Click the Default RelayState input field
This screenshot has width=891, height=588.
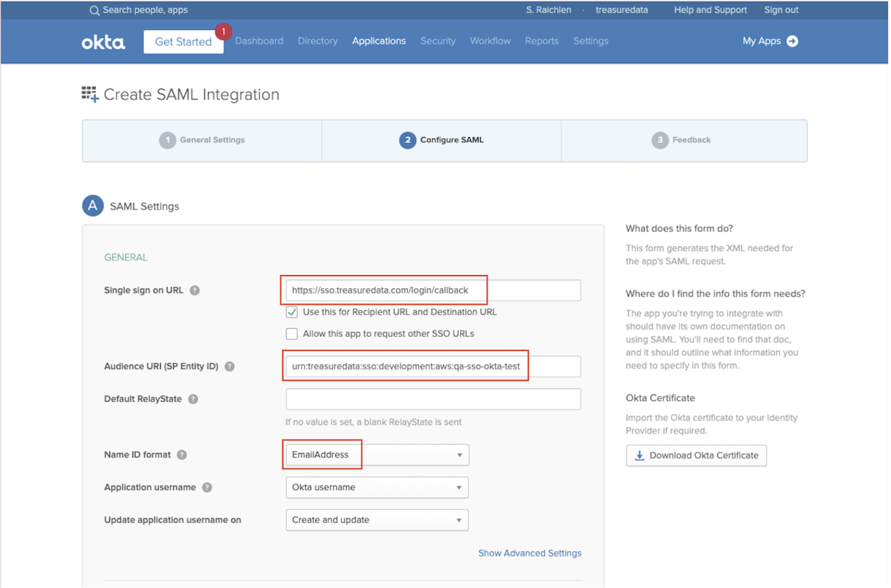point(433,399)
